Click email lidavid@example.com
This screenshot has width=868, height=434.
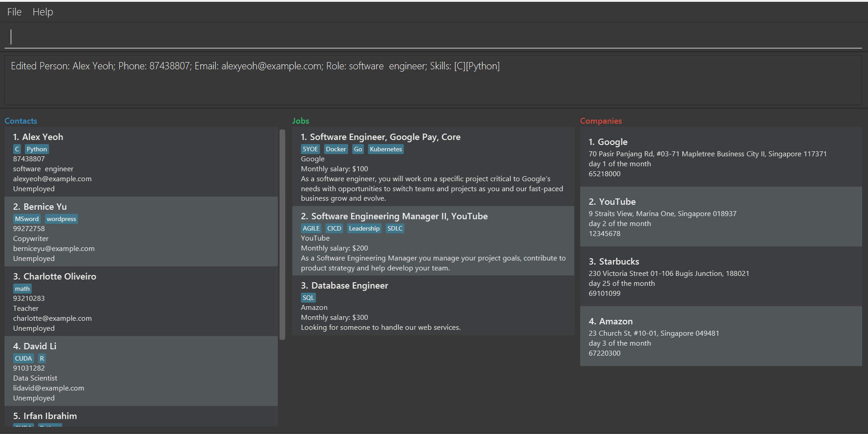[48, 388]
